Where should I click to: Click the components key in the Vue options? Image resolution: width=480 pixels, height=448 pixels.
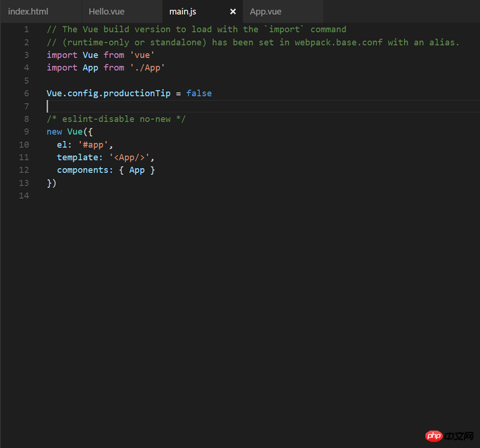(x=83, y=170)
